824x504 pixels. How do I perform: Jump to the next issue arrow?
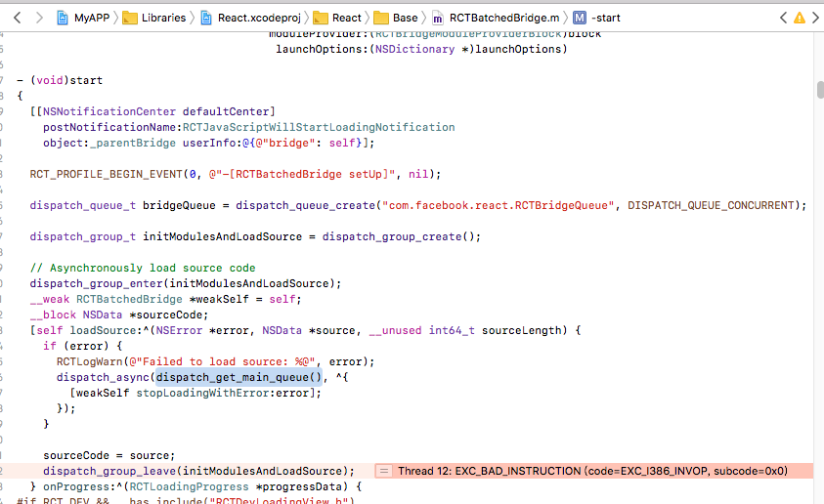point(815,18)
